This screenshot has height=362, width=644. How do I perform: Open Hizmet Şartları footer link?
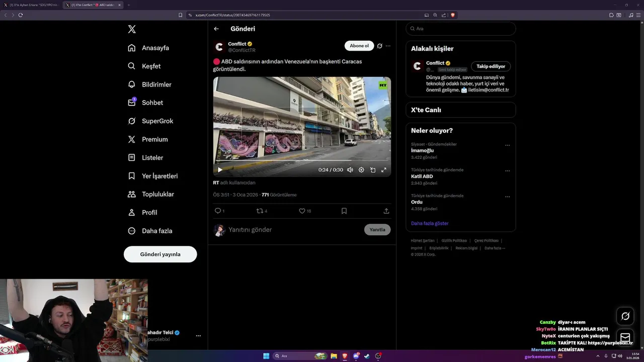pos(423,240)
